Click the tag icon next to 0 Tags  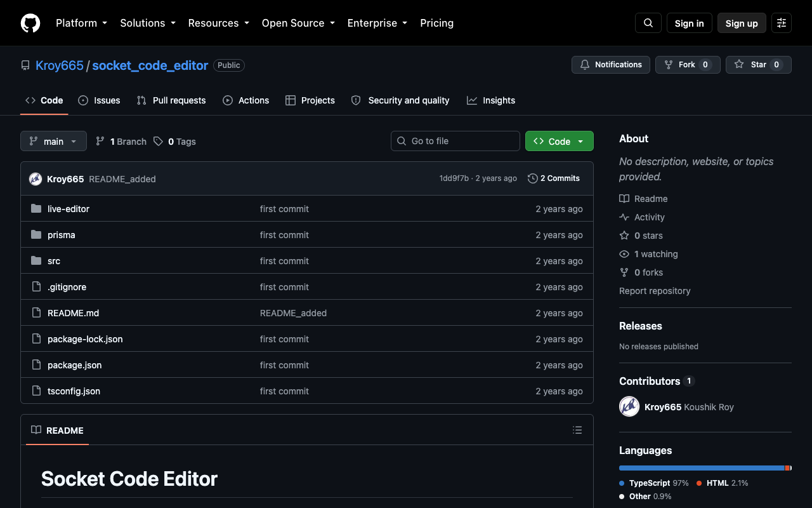click(x=158, y=141)
